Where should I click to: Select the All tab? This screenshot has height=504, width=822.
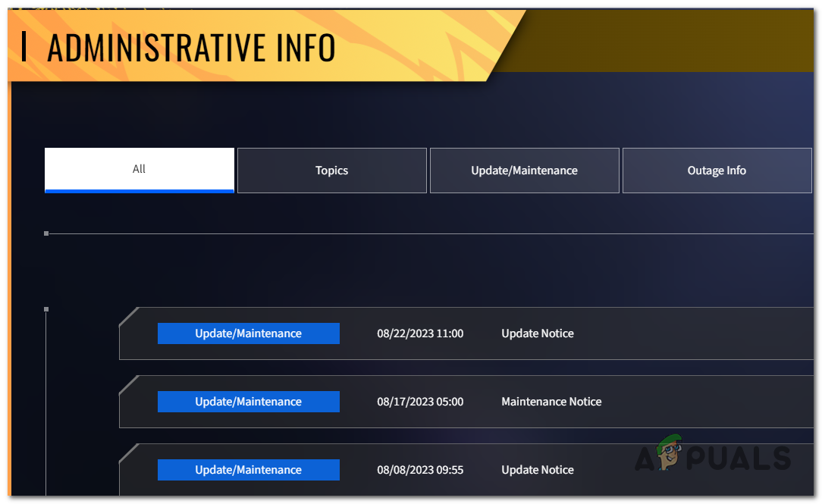[x=140, y=171]
